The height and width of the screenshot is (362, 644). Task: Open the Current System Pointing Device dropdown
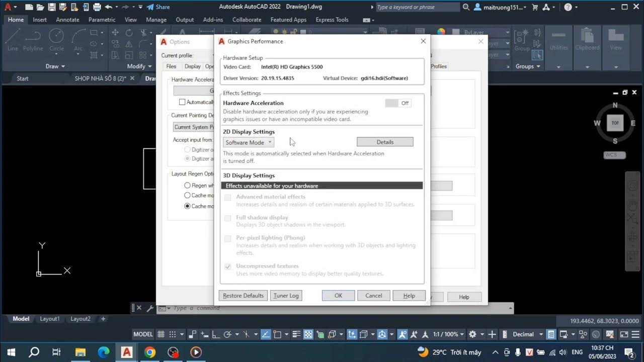[194, 127]
